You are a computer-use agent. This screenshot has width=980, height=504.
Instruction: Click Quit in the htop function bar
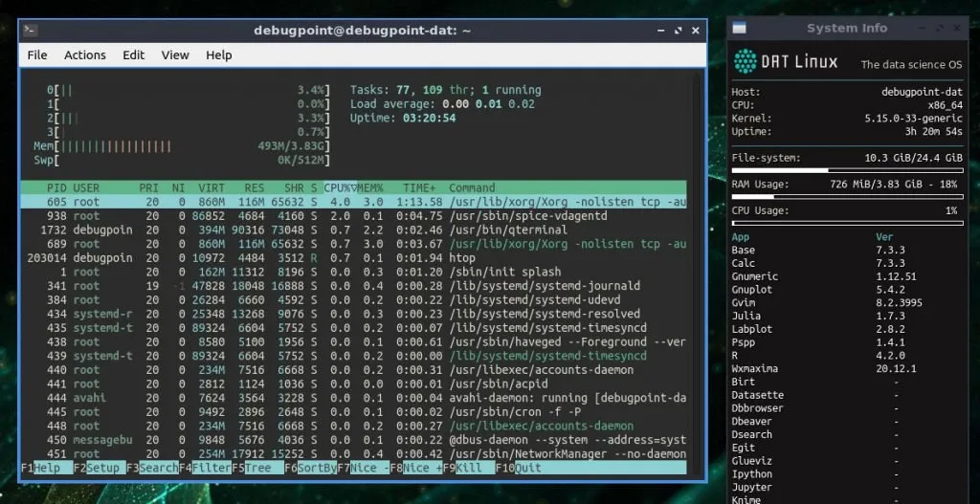[528, 469]
